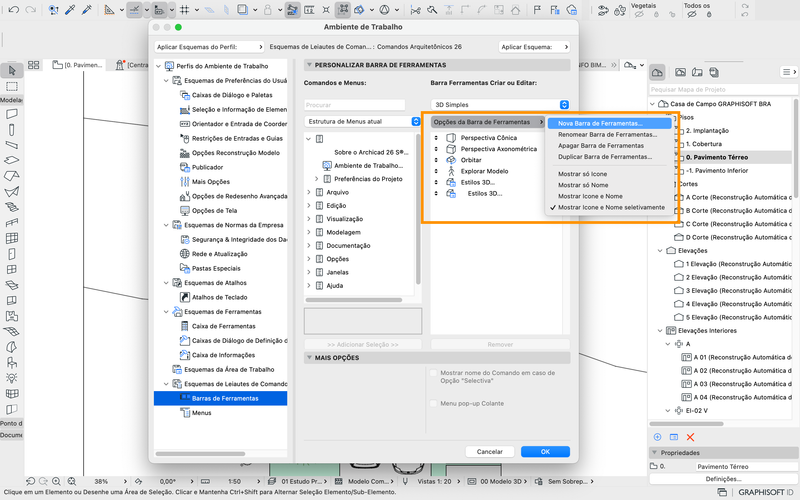This screenshot has width=800, height=500.
Task: Choose Duplicar Barra de Ferramentas menu item
Action: click(x=605, y=157)
